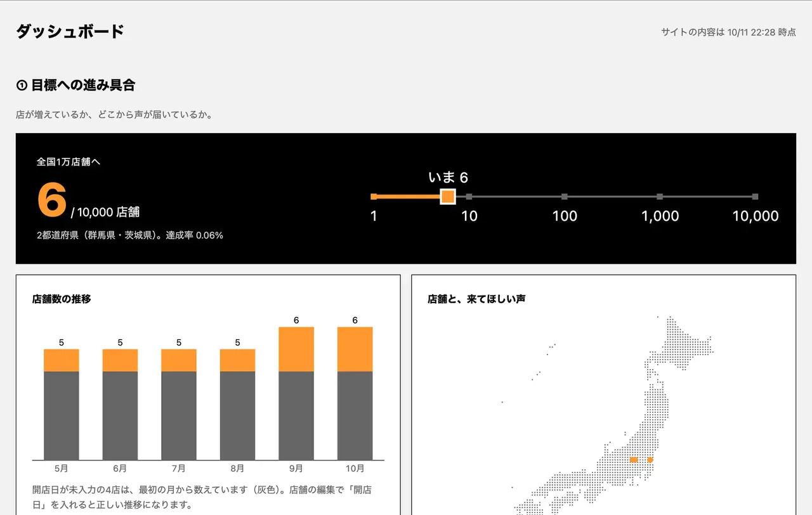This screenshot has height=515, width=812.
Task: Click the "1,000" scale label on the progress bar
Action: (x=660, y=216)
